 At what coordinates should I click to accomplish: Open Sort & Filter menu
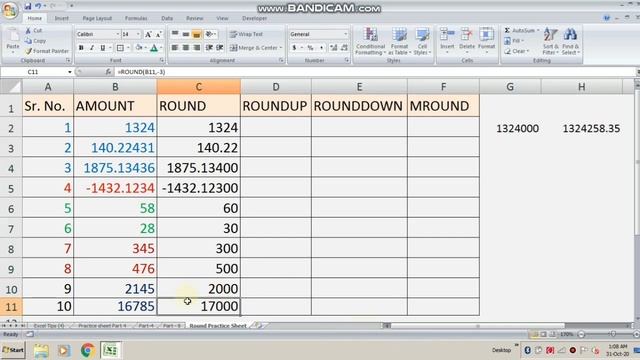click(550, 41)
